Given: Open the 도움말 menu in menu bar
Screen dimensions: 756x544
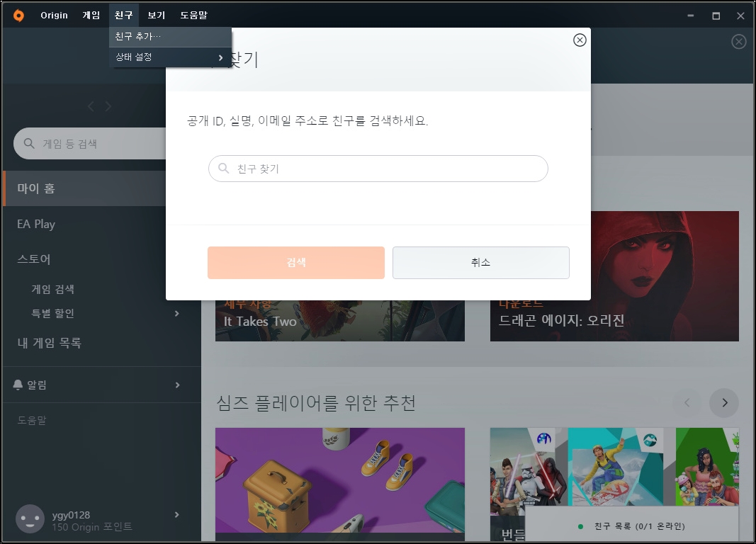Looking at the screenshot, I should (x=193, y=16).
